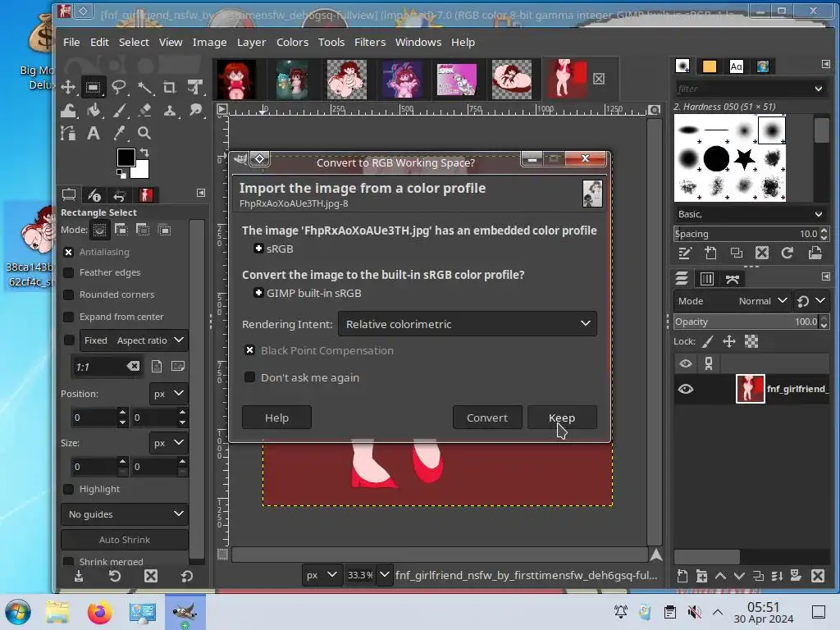Swap foreground and background colors
840x630 pixels.
pos(144,153)
